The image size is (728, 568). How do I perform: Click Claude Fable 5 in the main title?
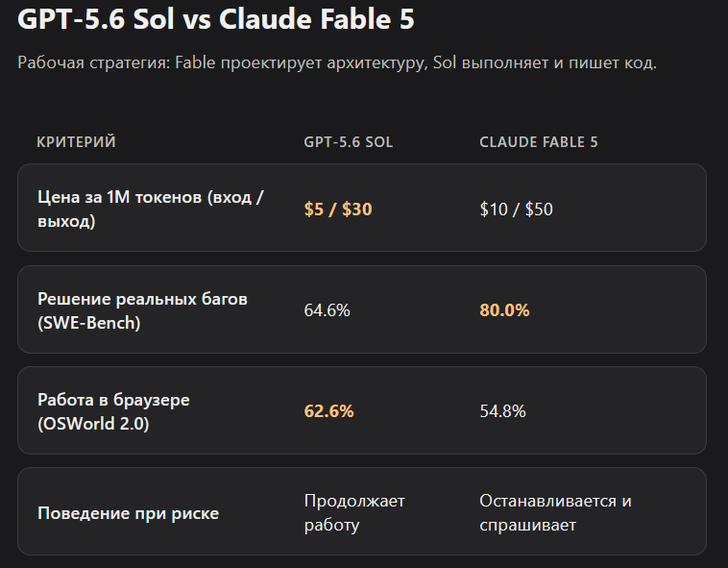point(316,19)
